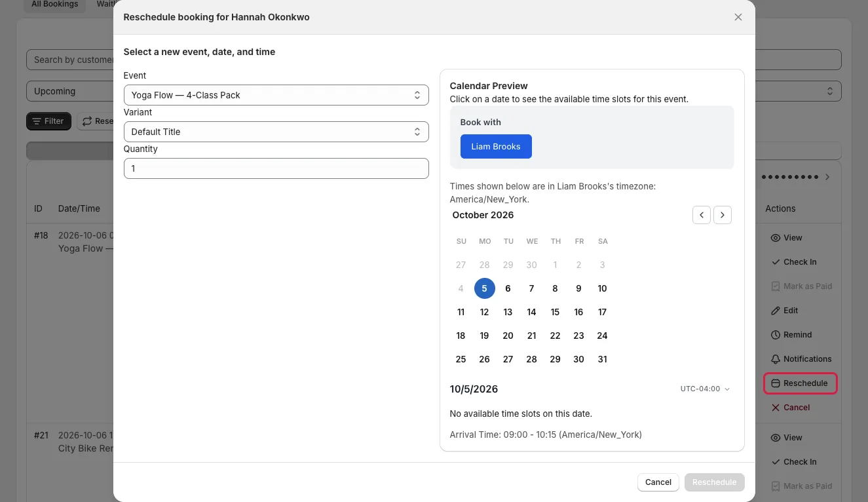This screenshot has width=868, height=502.
Task: Click Cancel in the dialog footer
Action: (658, 482)
